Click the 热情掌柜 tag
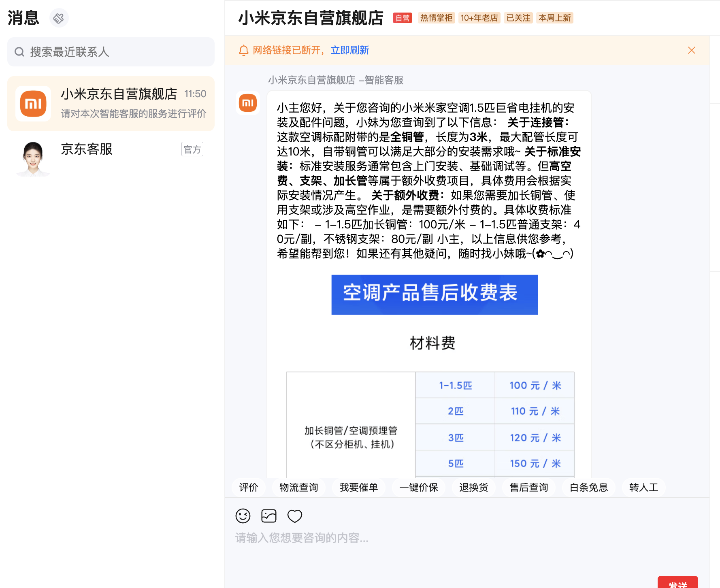The image size is (720, 588). coord(437,18)
